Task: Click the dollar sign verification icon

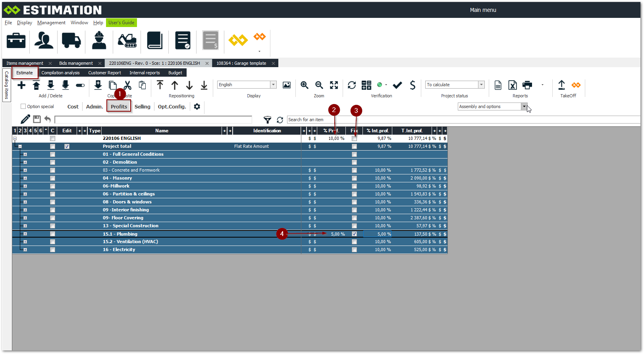Action: click(413, 85)
